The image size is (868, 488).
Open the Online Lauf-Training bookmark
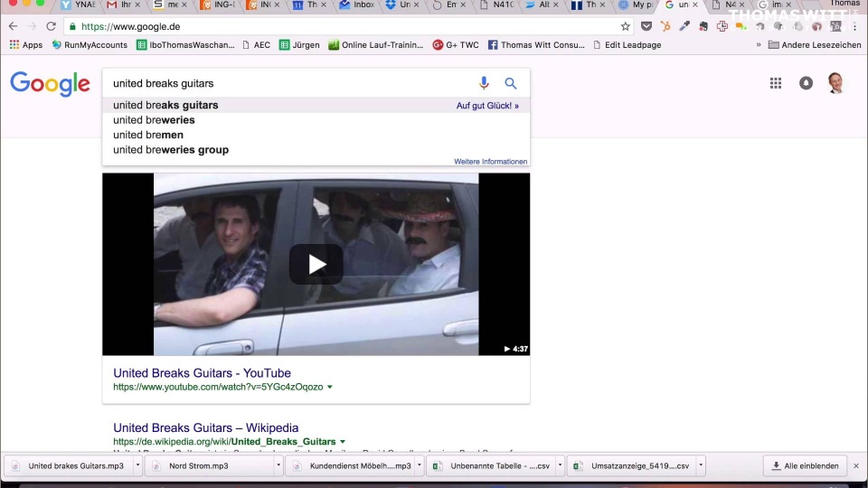click(375, 45)
